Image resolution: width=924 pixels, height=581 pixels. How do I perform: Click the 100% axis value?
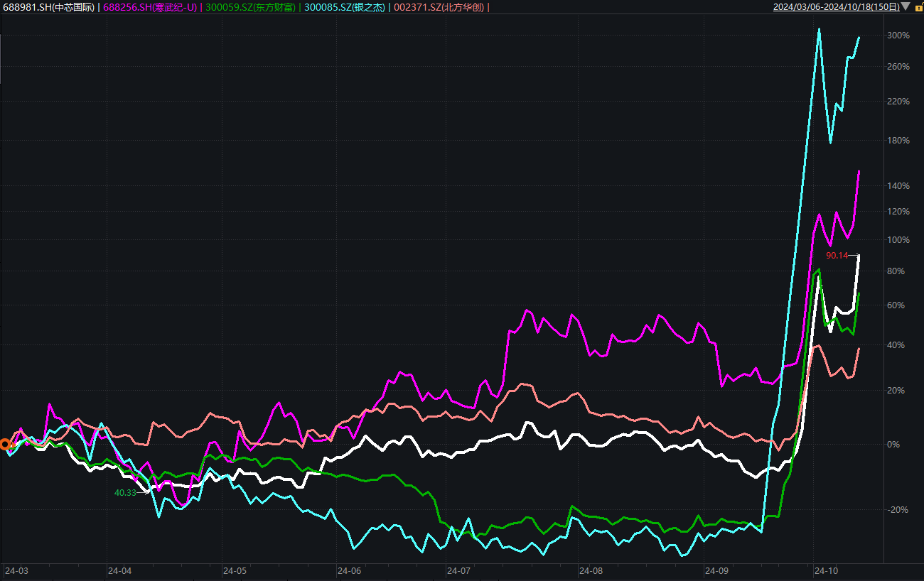point(898,240)
